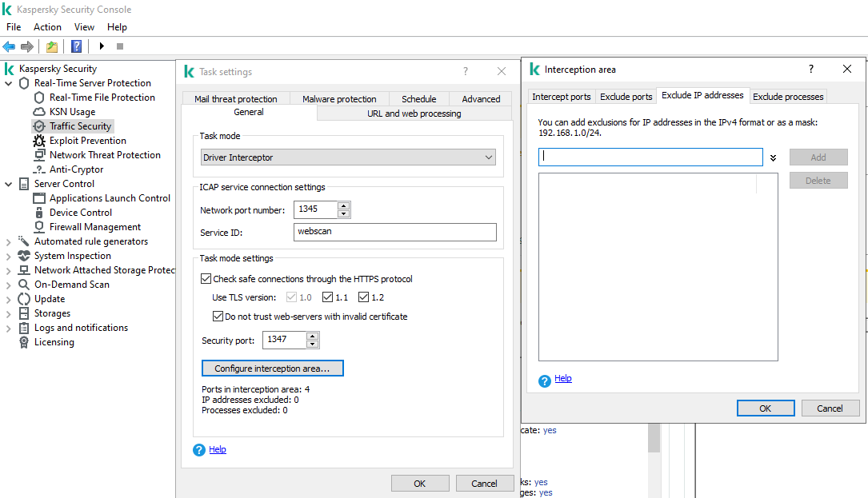Click the Real-Time Server Protection shield icon

tap(24, 83)
